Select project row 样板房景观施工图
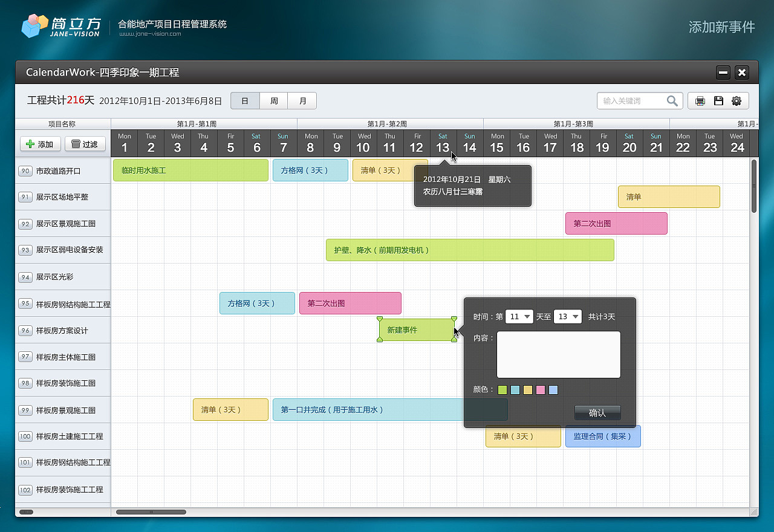 pyautogui.click(x=63, y=410)
